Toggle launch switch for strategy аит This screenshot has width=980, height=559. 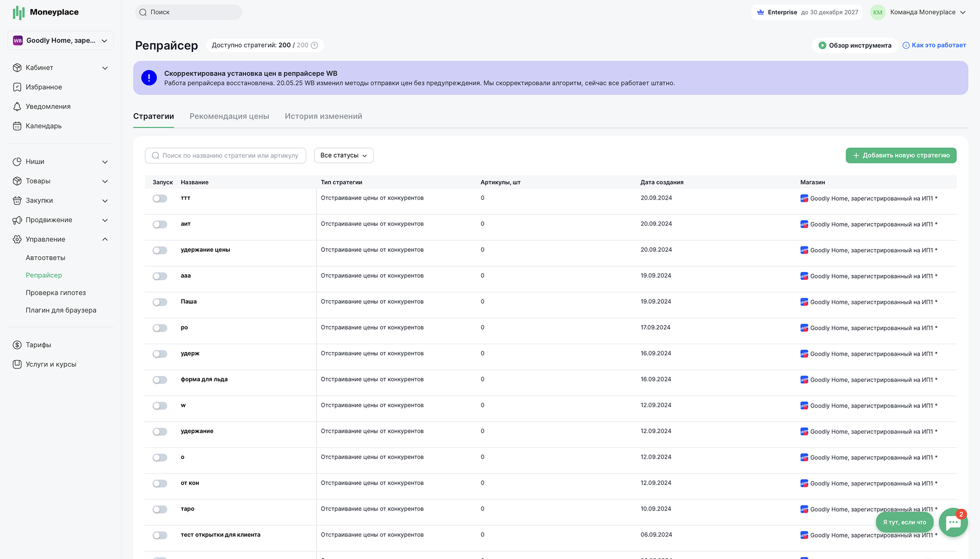point(160,224)
